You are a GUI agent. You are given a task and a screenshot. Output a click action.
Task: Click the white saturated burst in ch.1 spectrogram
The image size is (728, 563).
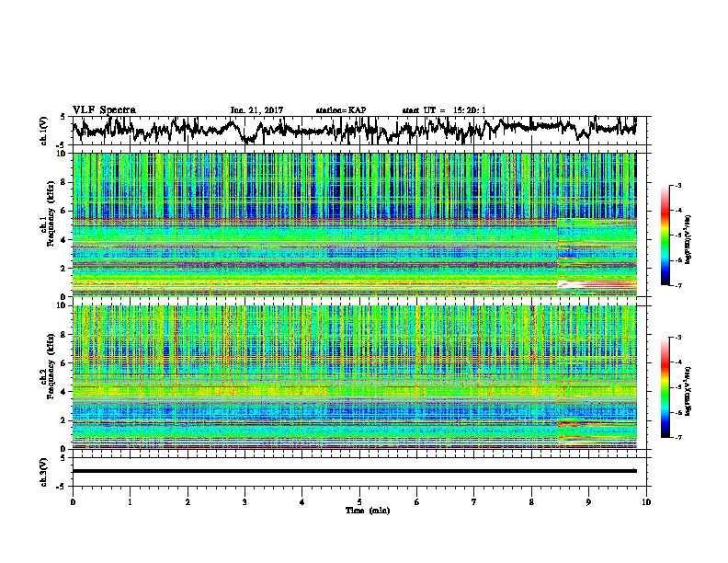tap(597, 285)
